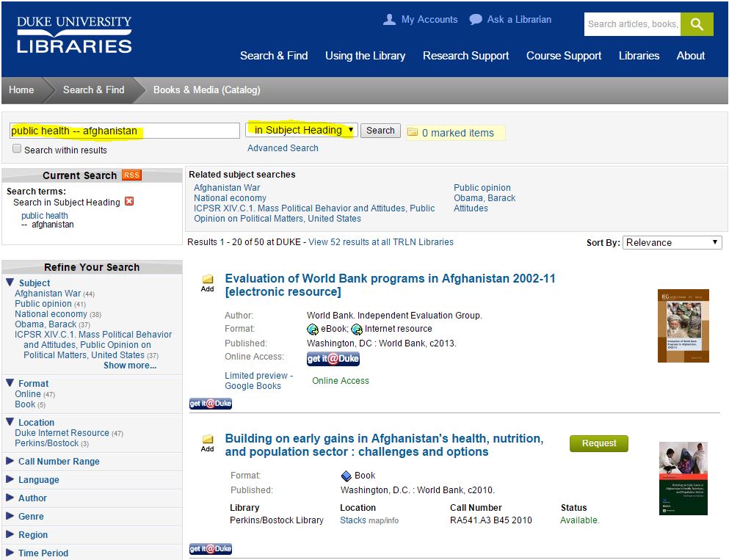Click the orange RSS feed icon

[131, 175]
